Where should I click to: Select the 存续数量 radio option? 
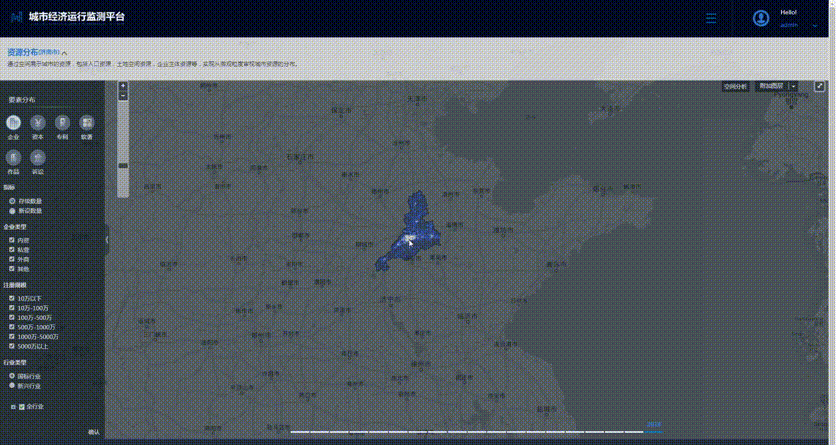(x=12, y=201)
